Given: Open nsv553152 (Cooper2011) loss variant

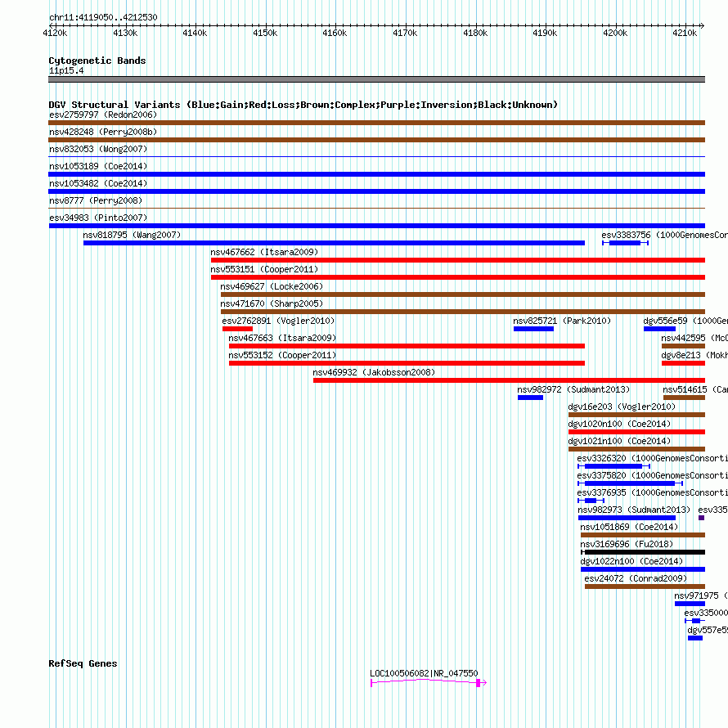Looking at the screenshot, I should click(x=407, y=363).
